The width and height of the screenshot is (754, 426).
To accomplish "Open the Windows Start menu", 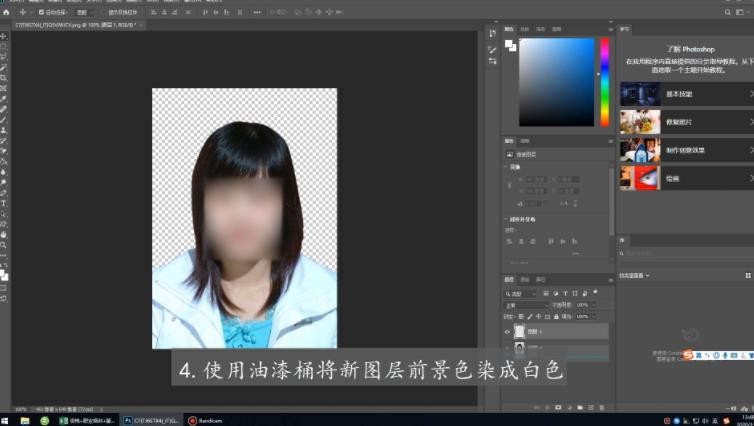I will click(x=5, y=421).
